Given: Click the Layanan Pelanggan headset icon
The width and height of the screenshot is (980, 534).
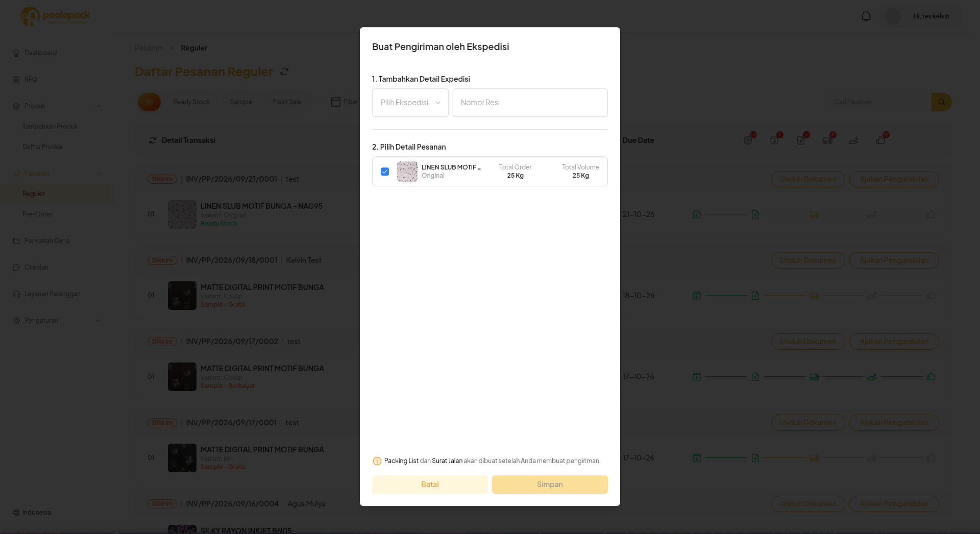Looking at the screenshot, I should click(x=16, y=294).
